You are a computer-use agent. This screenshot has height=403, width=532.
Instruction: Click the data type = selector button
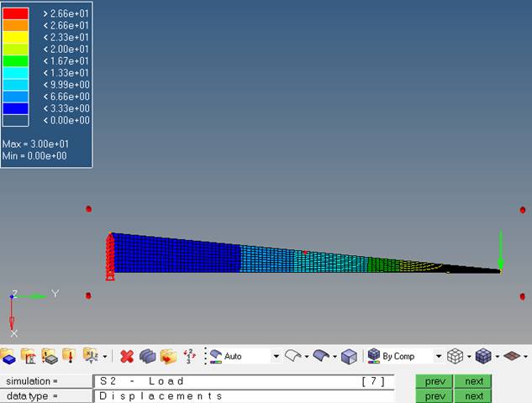pyautogui.click(x=45, y=396)
